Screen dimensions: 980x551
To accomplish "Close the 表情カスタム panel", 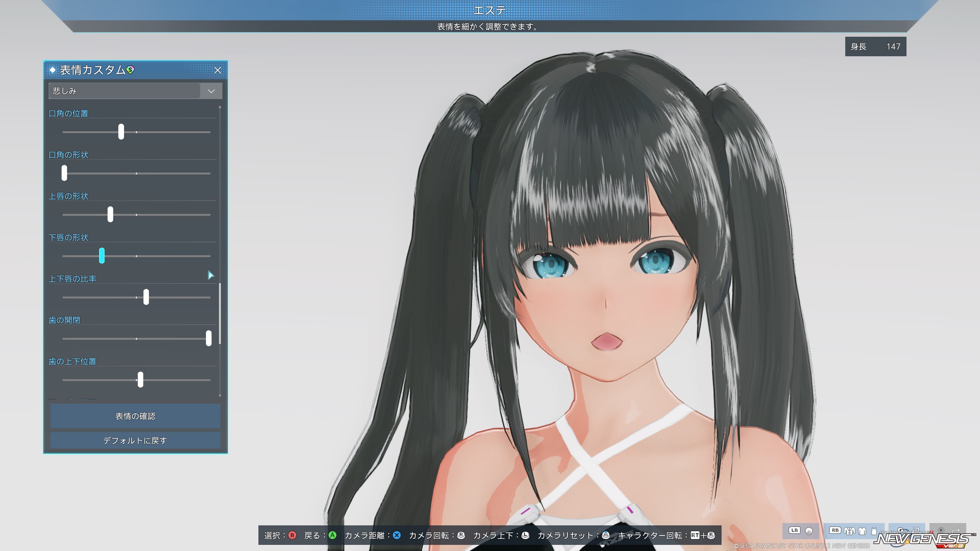I will tap(217, 70).
